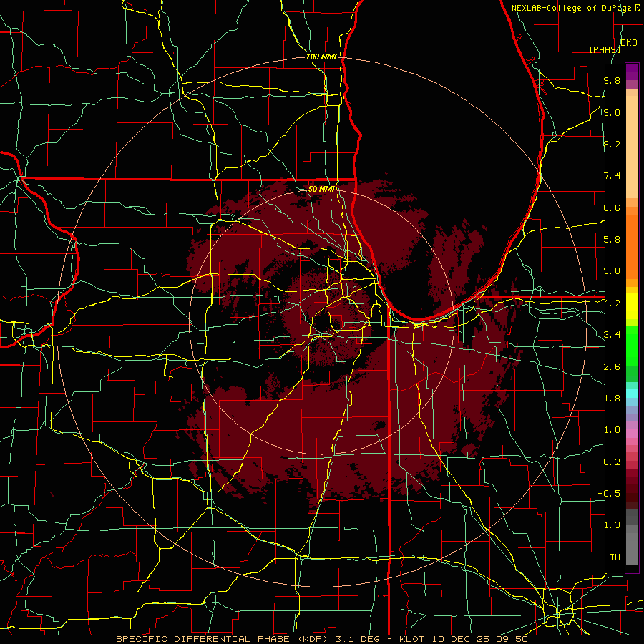This screenshot has width=644, height=644.
Task: Select the 6.6 legend value
Action: pyautogui.click(x=612, y=208)
